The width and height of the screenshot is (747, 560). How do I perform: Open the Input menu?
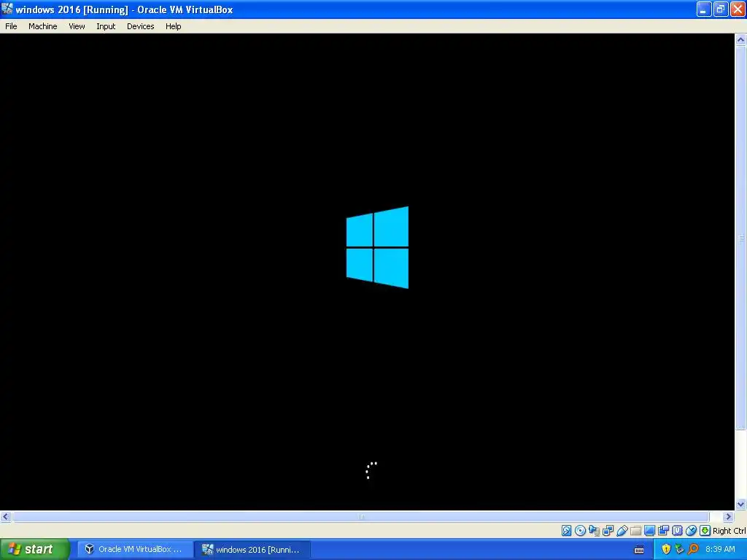click(106, 26)
